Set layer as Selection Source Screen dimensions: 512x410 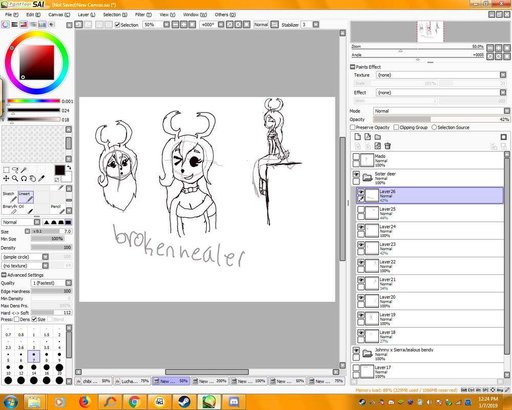pyautogui.click(x=434, y=127)
